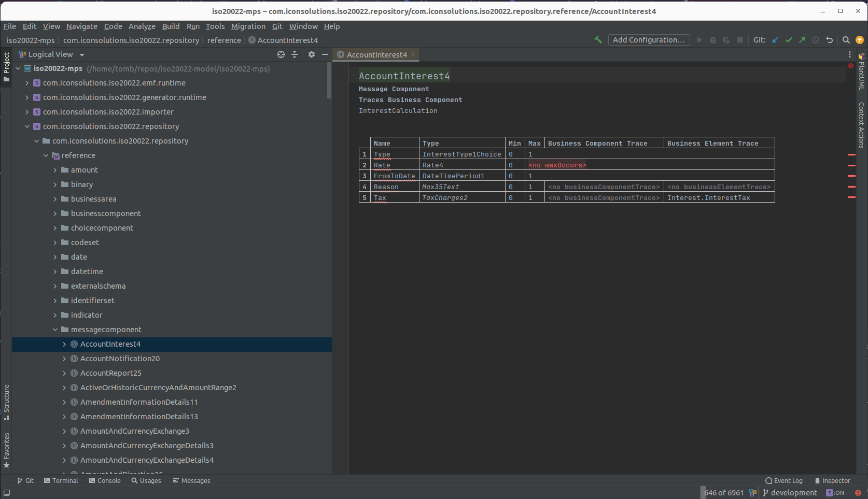
Task: Click Add Configuration button
Action: pos(648,40)
